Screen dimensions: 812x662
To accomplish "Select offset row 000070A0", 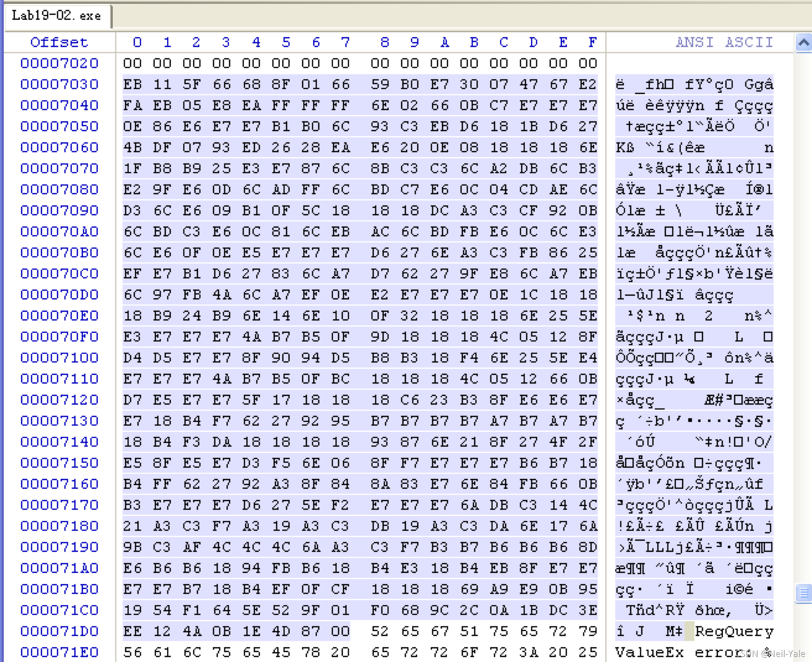I will point(59,232).
